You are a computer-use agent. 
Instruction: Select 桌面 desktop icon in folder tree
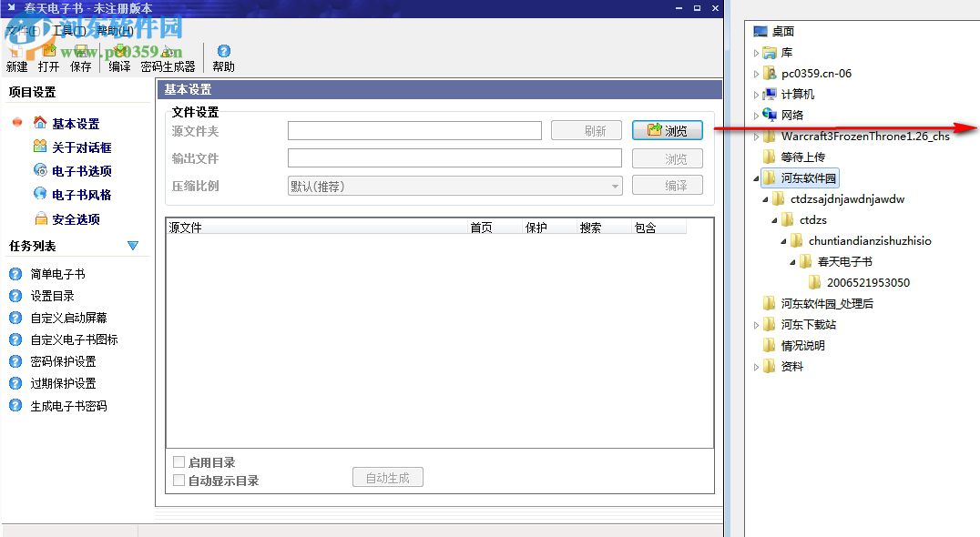[x=760, y=31]
